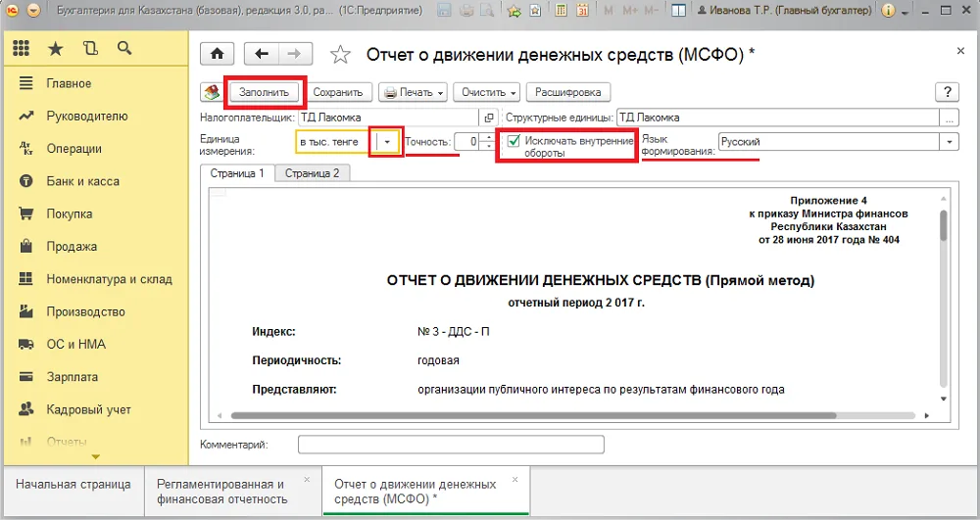Image resolution: width=980 pixels, height=520 pixels.
Task: Toggle the panel layout icon in title bar
Action: tap(679, 10)
